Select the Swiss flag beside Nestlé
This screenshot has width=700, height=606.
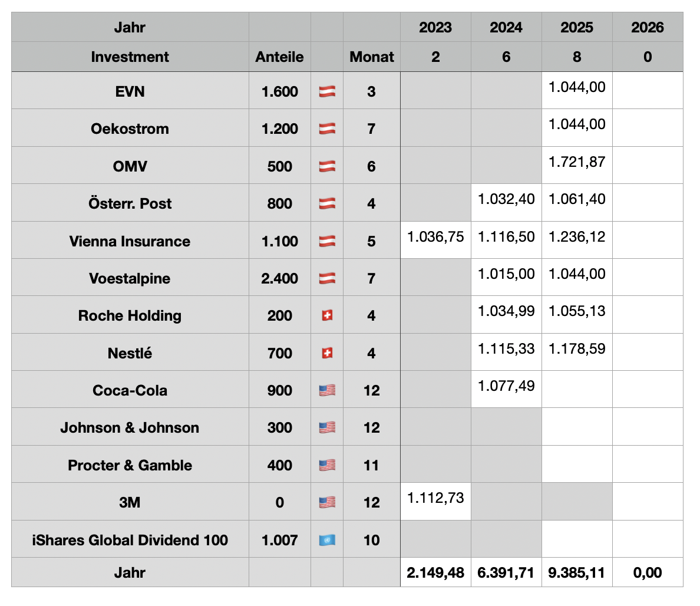tap(327, 353)
